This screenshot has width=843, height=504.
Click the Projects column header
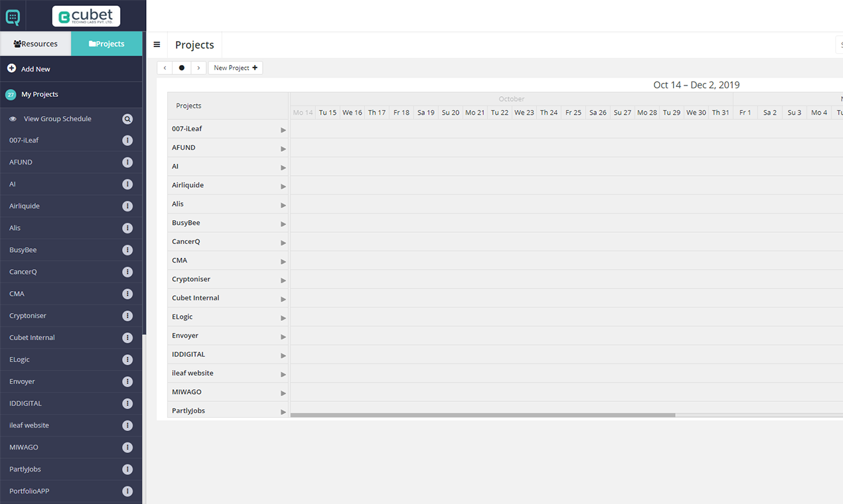228,106
